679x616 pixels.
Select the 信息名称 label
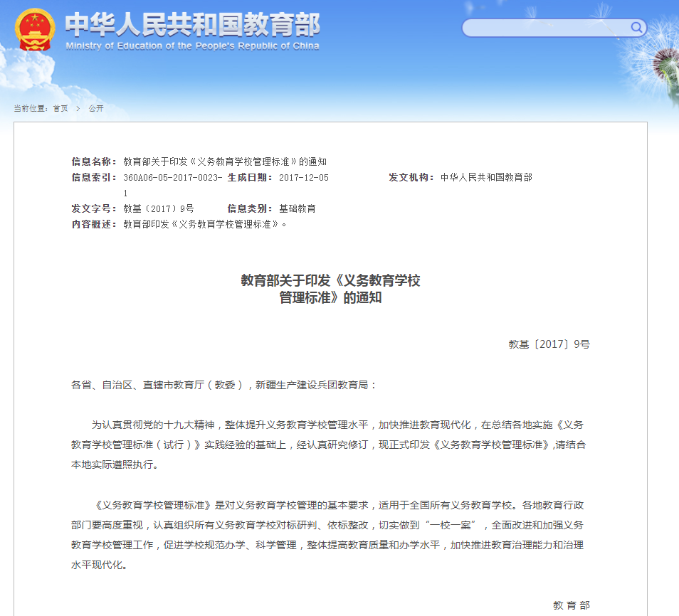[94, 161]
